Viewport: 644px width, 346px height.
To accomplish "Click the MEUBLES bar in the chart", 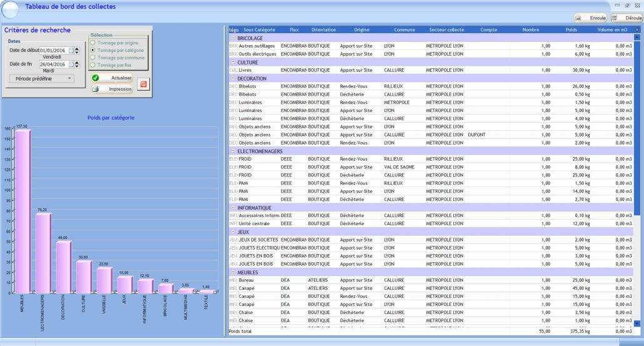I will (23, 211).
